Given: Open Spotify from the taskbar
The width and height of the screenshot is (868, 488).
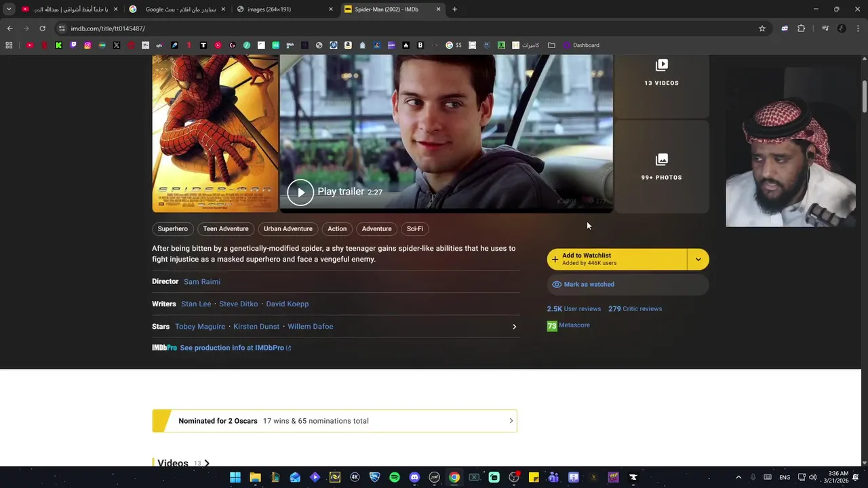Looking at the screenshot, I should coord(395,477).
